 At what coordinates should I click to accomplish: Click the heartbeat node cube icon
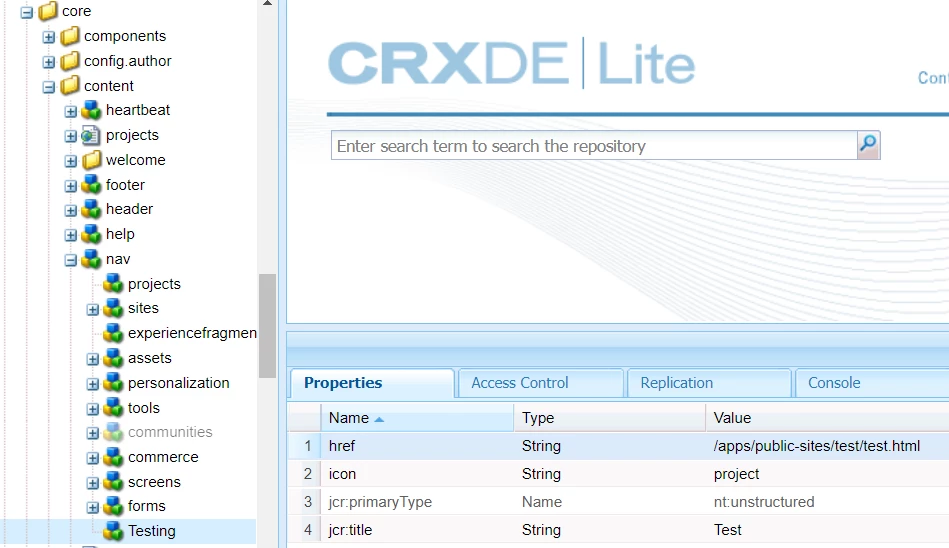91,110
